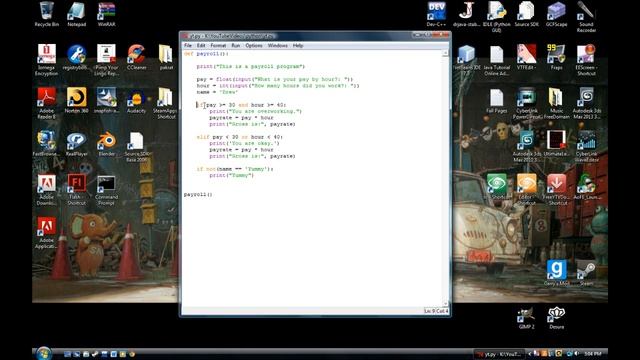
Task: Select the snapfish desktop icon
Action: (x=107, y=100)
